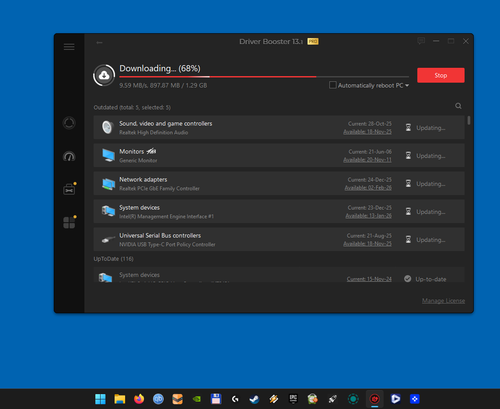
Task: Click the hourglass icon in the Realtek Audio row
Action: point(408,127)
